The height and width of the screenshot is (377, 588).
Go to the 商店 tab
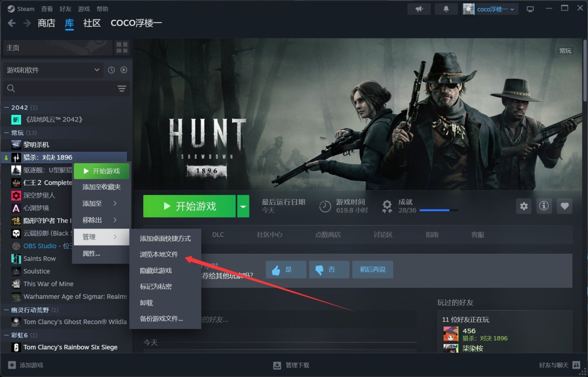(46, 23)
